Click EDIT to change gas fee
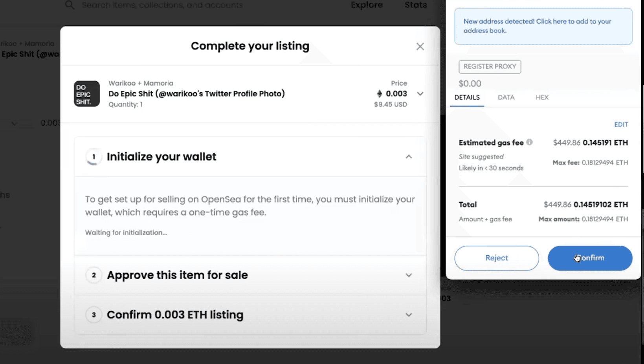The width and height of the screenshot is (644, 364). (621, 124)
